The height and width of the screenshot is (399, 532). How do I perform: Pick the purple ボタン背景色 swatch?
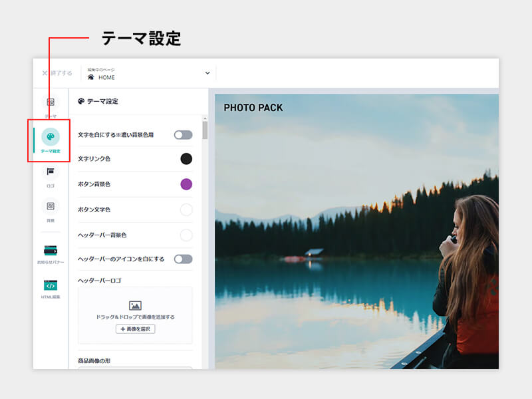point(186,184)
